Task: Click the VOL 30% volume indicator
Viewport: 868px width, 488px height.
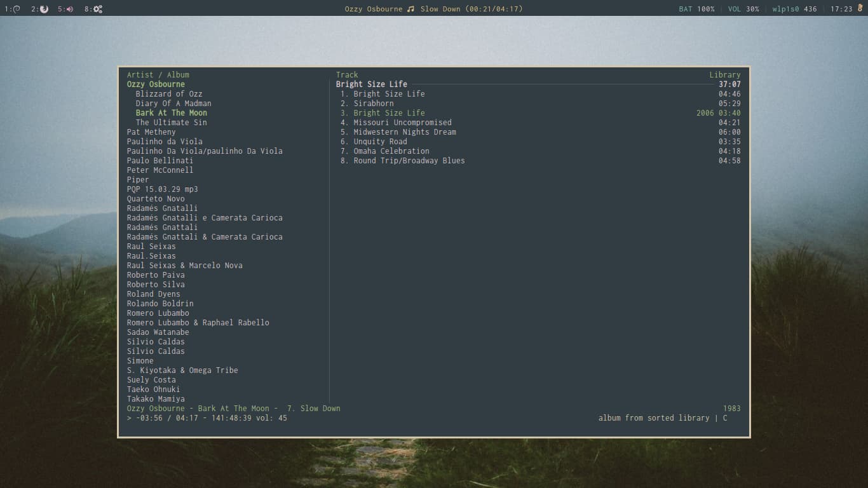Action: coord(743,9)
